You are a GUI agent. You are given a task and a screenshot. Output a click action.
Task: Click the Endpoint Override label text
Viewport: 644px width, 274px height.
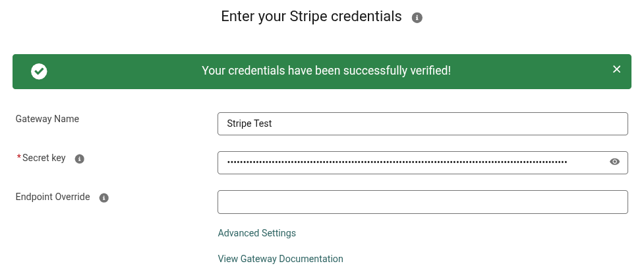[x=53, y=197]
